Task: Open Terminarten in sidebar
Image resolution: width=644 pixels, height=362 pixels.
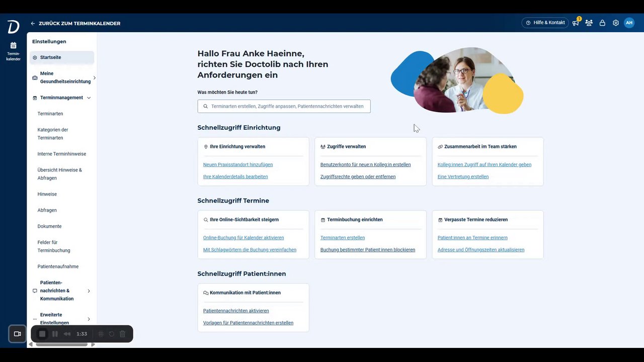Action: [50, 114]
